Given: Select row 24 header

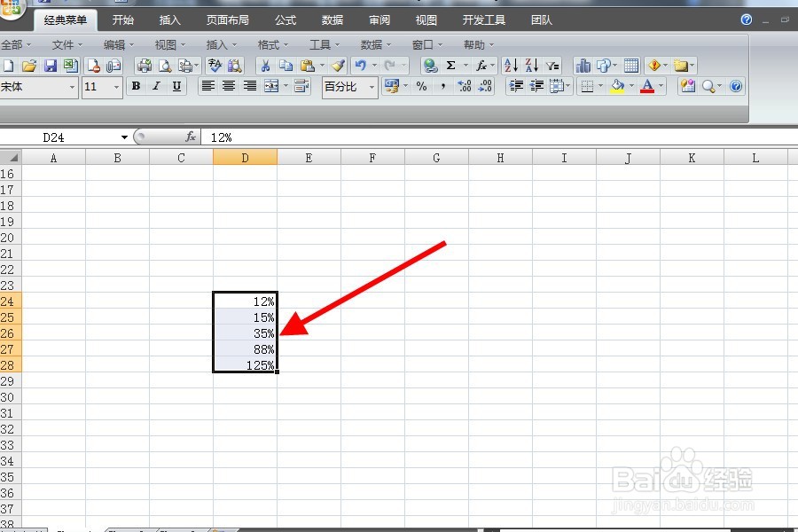Looking at the screenshot, I should tap(10, 301).
